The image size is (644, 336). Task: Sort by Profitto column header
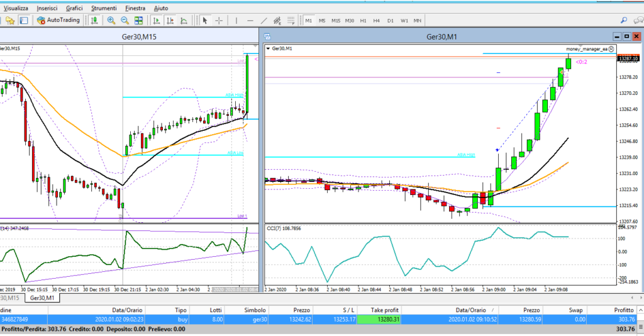click(x=611, y=310)
